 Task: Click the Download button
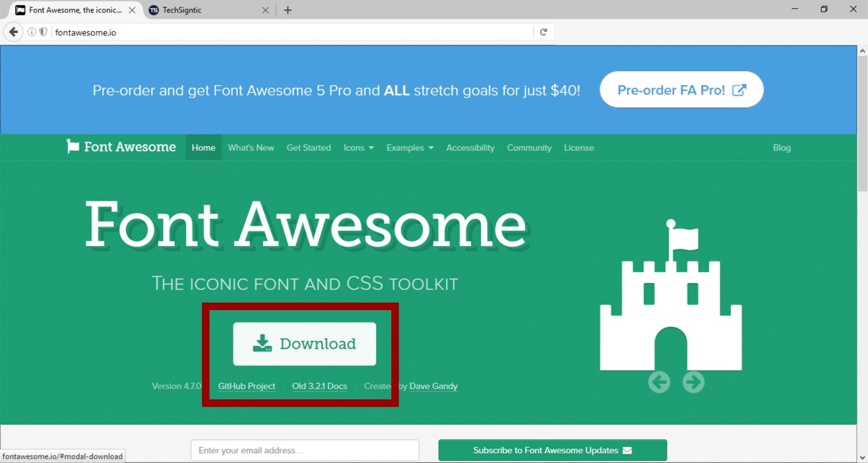point(304,344)
